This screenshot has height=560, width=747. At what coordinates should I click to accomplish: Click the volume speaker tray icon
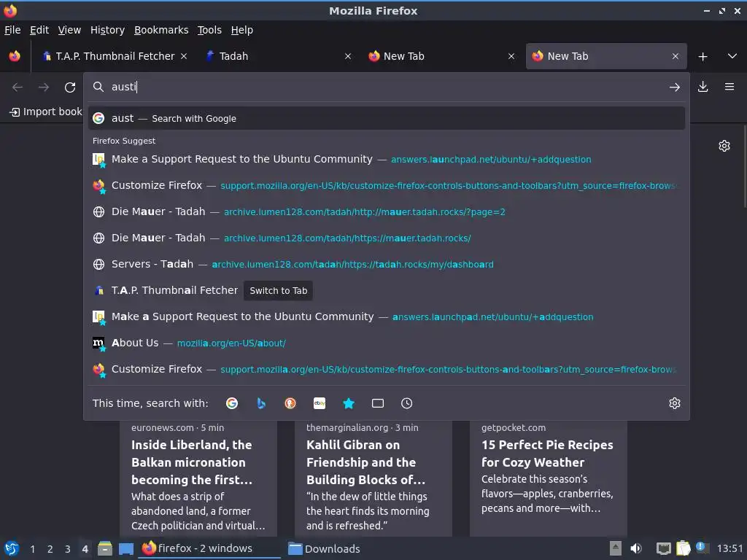coord(636,548)
